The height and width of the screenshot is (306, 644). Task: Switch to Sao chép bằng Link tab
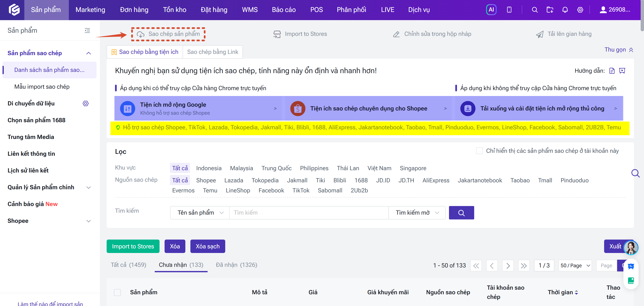[212, 52]
